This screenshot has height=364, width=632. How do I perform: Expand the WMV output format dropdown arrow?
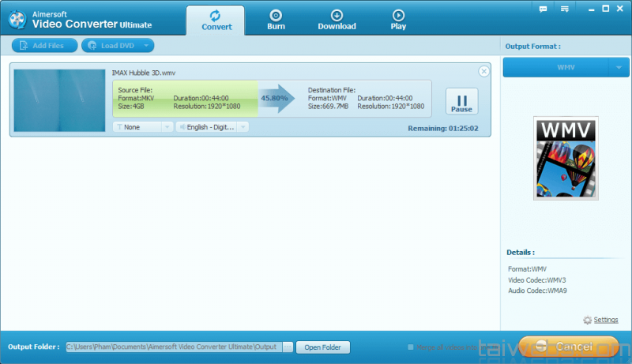[618, 68]
